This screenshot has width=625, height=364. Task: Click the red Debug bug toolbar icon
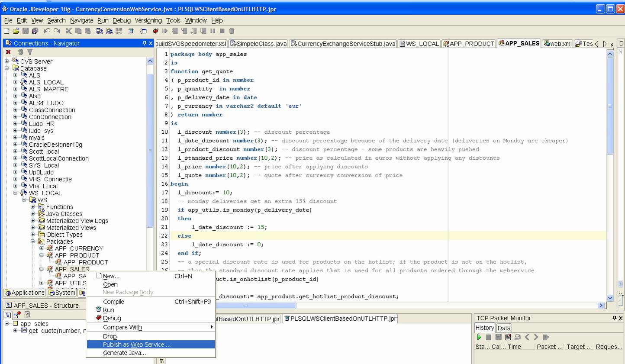(155, 31)
